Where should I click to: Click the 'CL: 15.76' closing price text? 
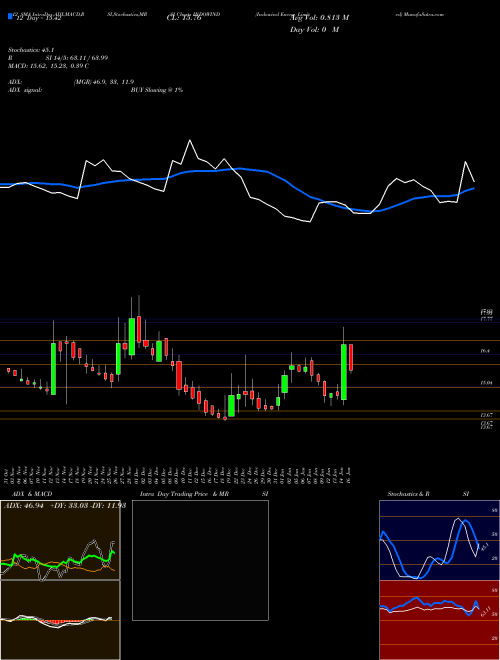pos(185,18)
